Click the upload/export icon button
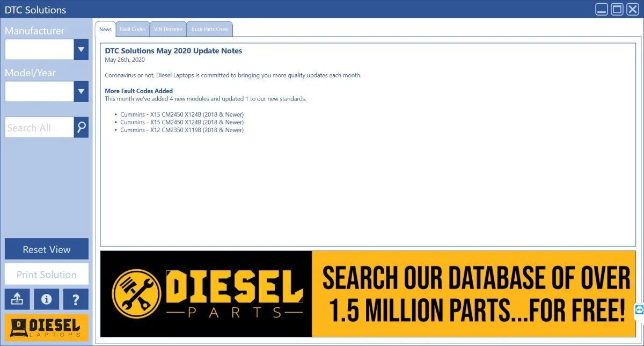This screenshot has width=644, height=346. [17, 299]
